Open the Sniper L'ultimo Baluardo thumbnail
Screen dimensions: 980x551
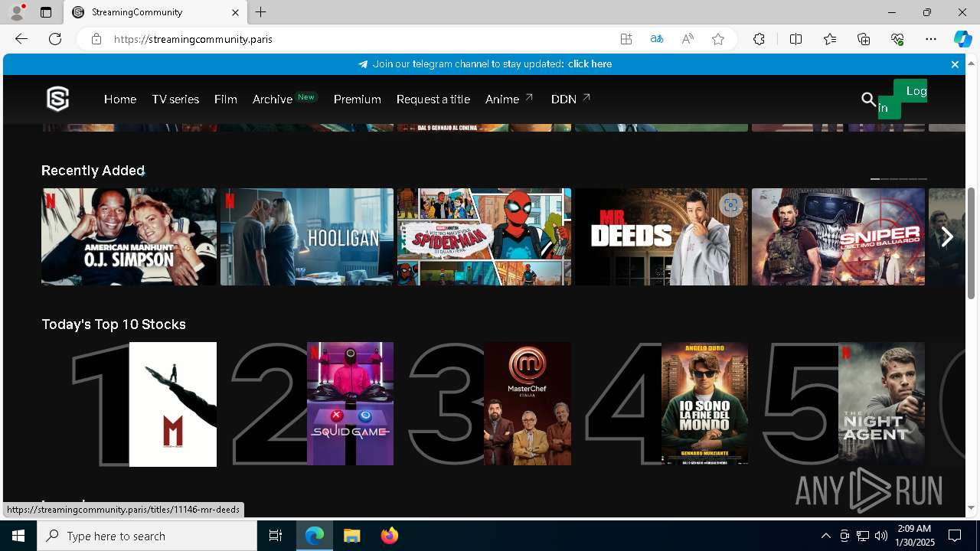click(x=838, y=236)
